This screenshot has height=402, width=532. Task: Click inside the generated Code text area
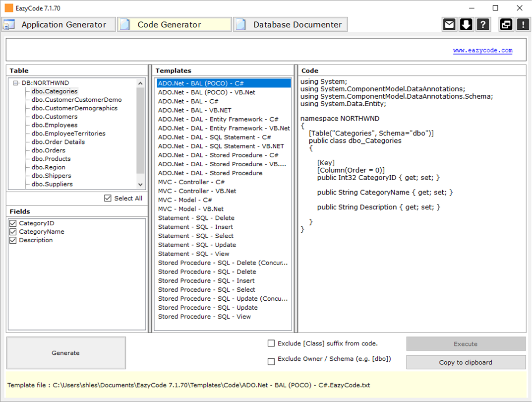(x=412, y=203)
